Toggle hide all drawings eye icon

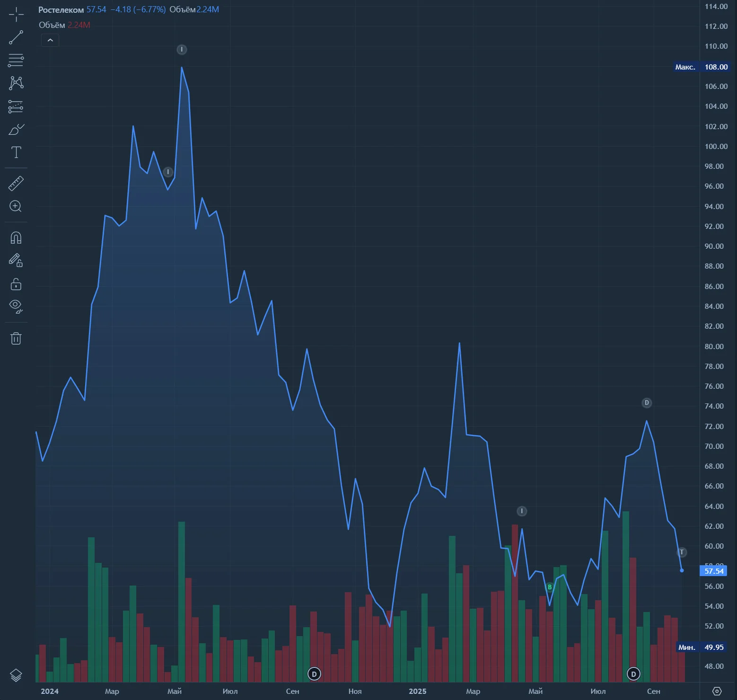[x=16, y=306]
